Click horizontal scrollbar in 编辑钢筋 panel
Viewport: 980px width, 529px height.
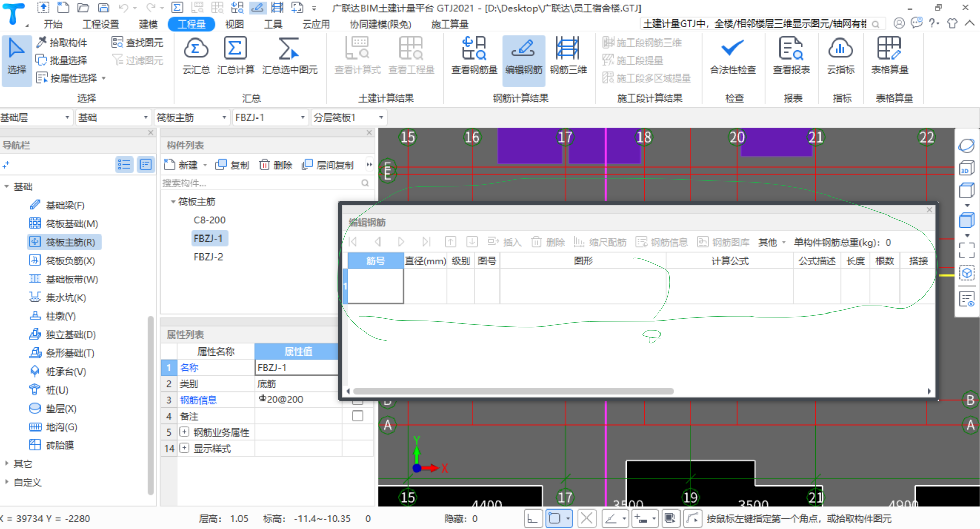point(513,391)
